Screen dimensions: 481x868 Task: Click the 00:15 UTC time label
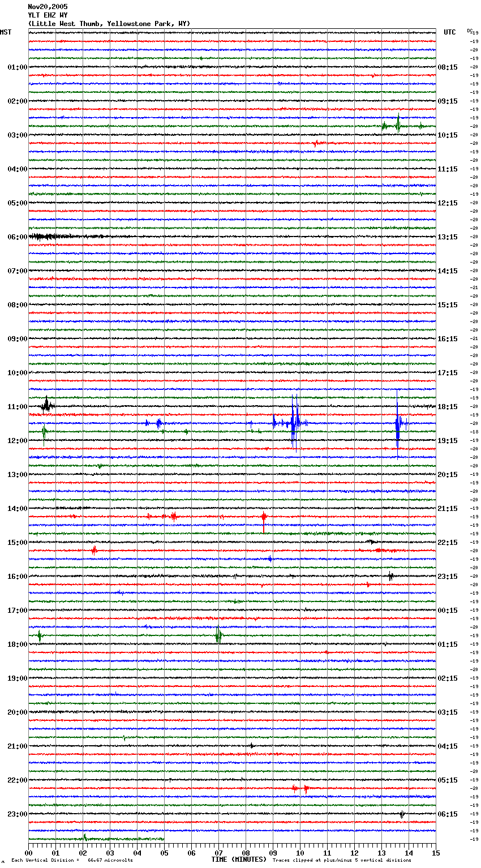(448, 611)
